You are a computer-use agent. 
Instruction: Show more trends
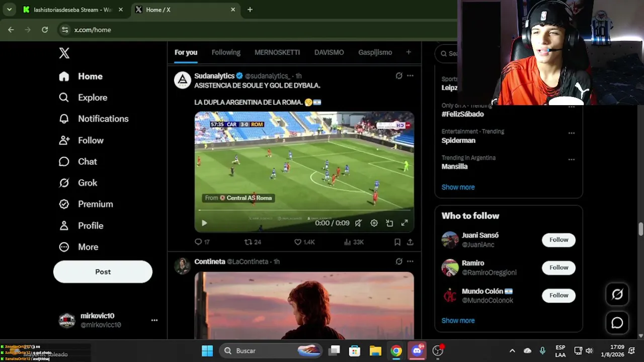point(458,187)
